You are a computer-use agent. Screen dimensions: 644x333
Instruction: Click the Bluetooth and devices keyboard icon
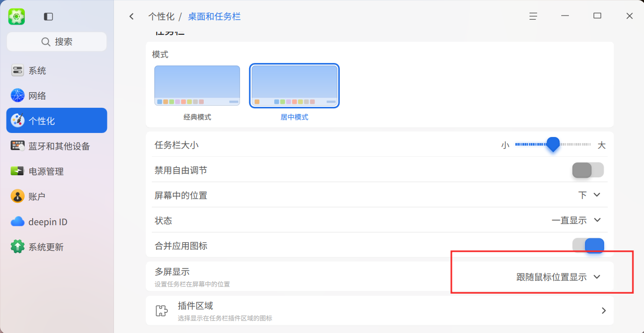click(18, 146)
